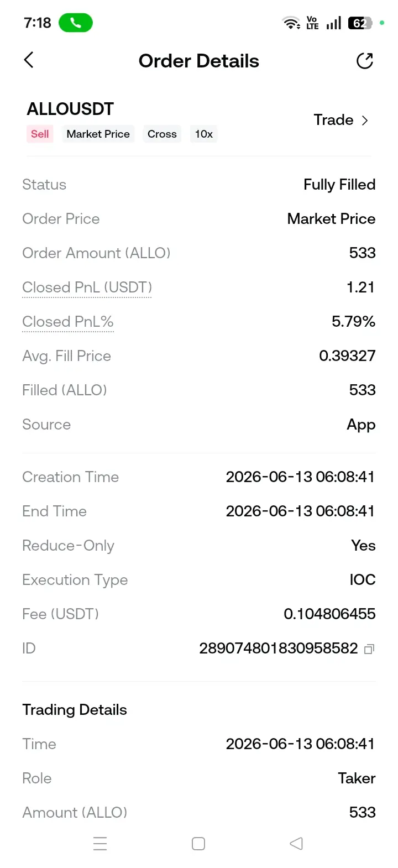Tap the Closed PnL (USDT) underlined label
Image resolution: width=398 pixels, height=868 pixels.
click(87, 287)
